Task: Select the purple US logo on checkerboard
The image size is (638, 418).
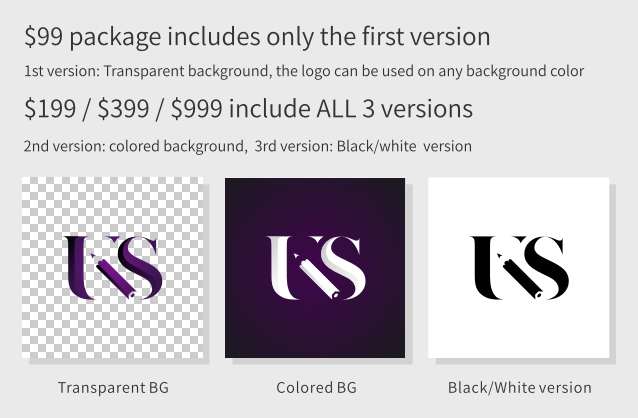Action: tap(113, 267)
